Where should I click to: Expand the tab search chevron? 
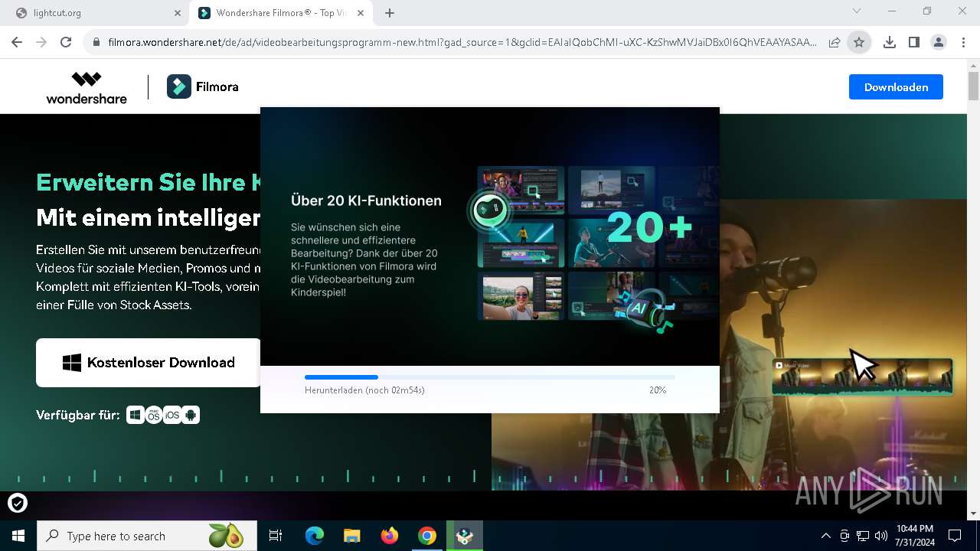857,11
